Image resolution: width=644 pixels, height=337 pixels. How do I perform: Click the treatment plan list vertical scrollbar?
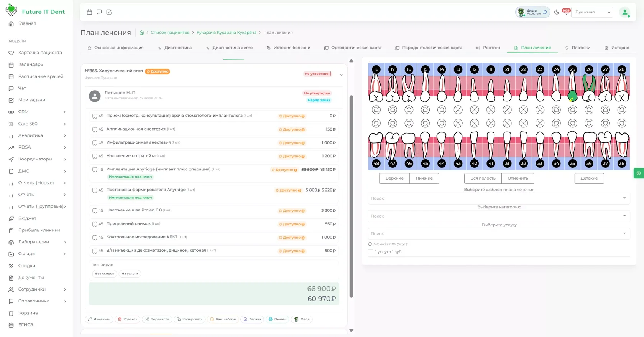(351, 196)
